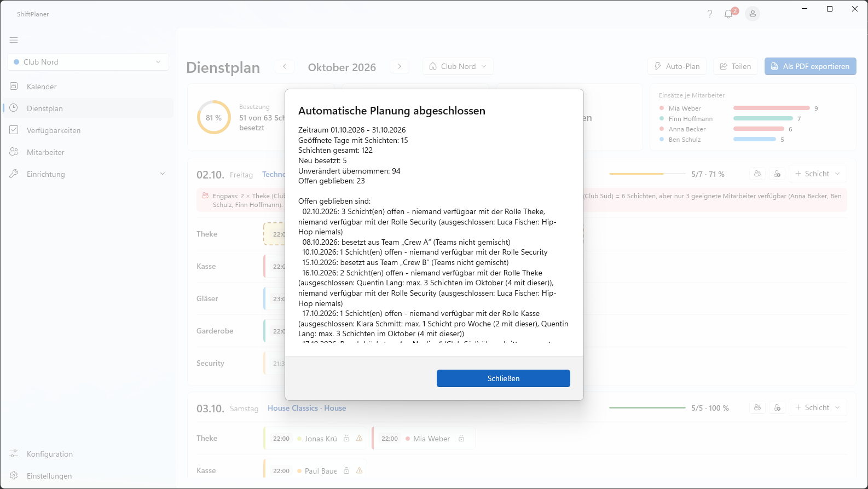Click Mia Weber in the Einsätze legend
This screenshot has width=868, height=489.
coord(685,108)
